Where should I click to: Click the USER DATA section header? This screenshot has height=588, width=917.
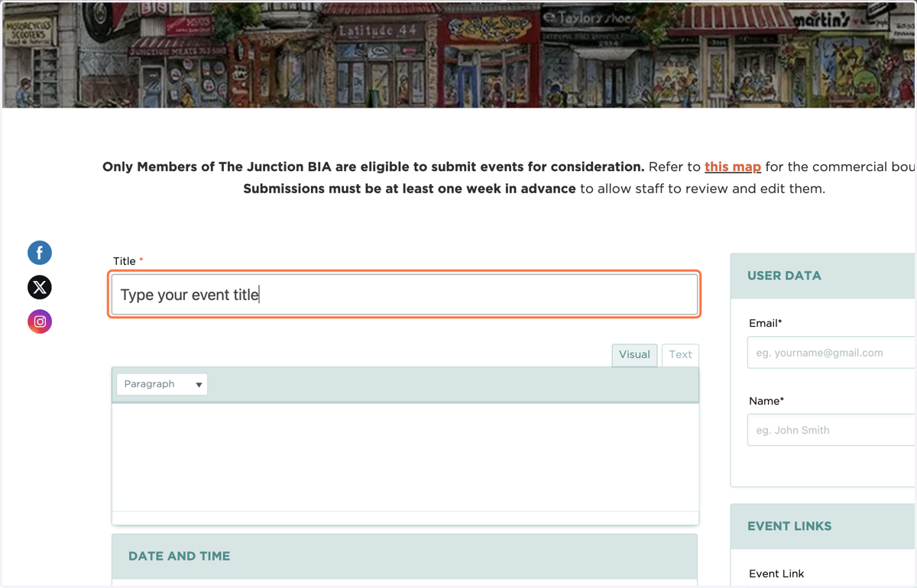pos(822,276)
